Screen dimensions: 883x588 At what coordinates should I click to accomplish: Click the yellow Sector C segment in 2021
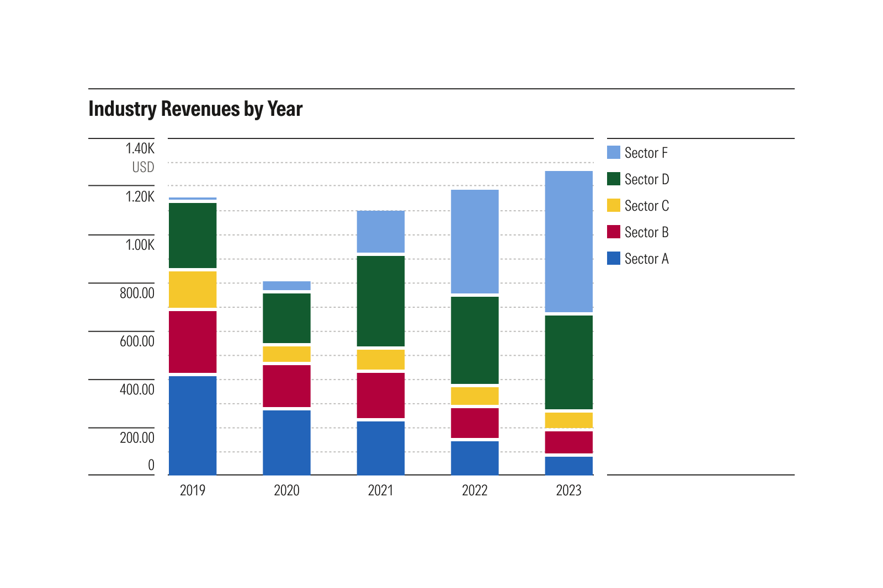click(381, 359)
